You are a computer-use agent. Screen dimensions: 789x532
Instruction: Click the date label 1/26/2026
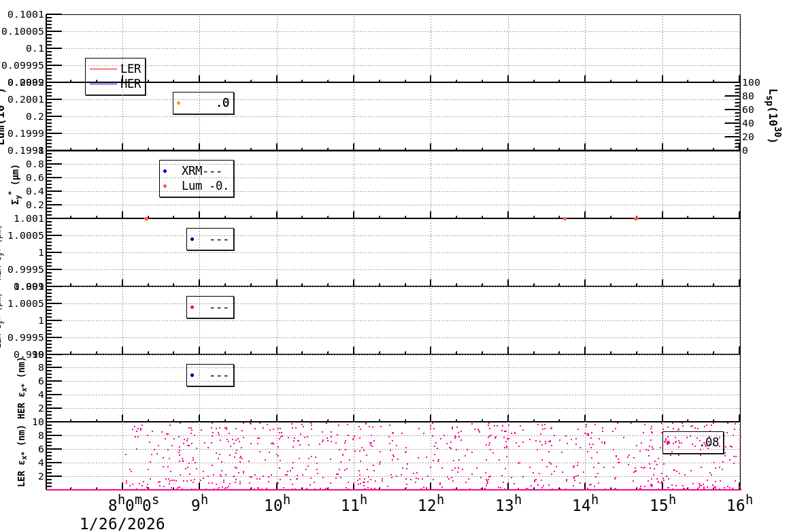121,523
